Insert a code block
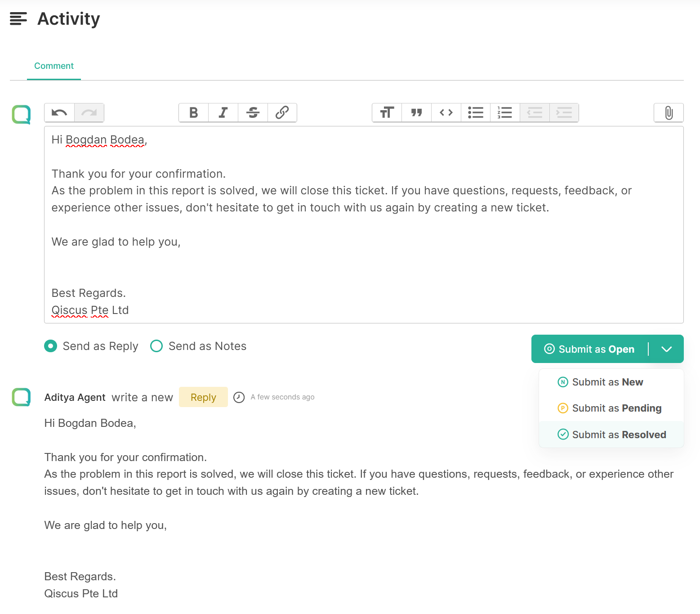 click(x=446, y=112)
